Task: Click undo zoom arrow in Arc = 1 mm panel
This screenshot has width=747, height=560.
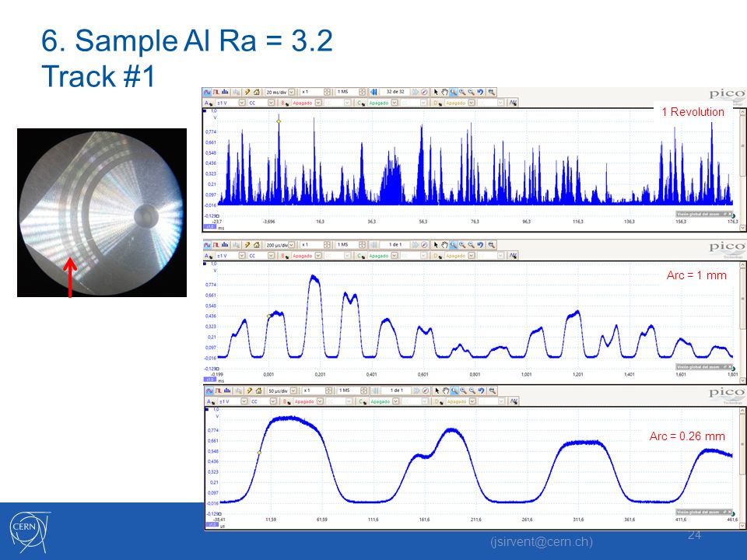Action: point(481,245)
